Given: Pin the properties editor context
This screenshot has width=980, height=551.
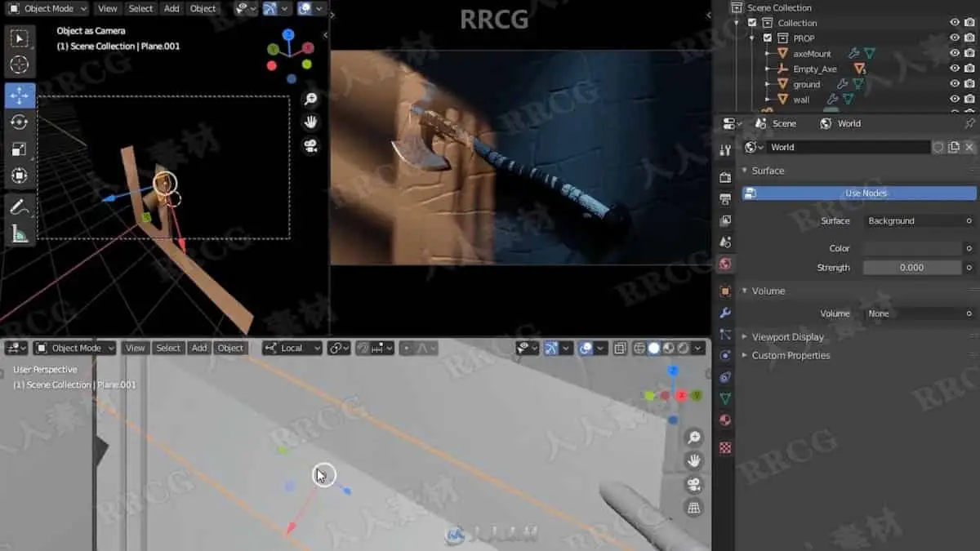Looking at the screenshot, I should tap(969, 123).
